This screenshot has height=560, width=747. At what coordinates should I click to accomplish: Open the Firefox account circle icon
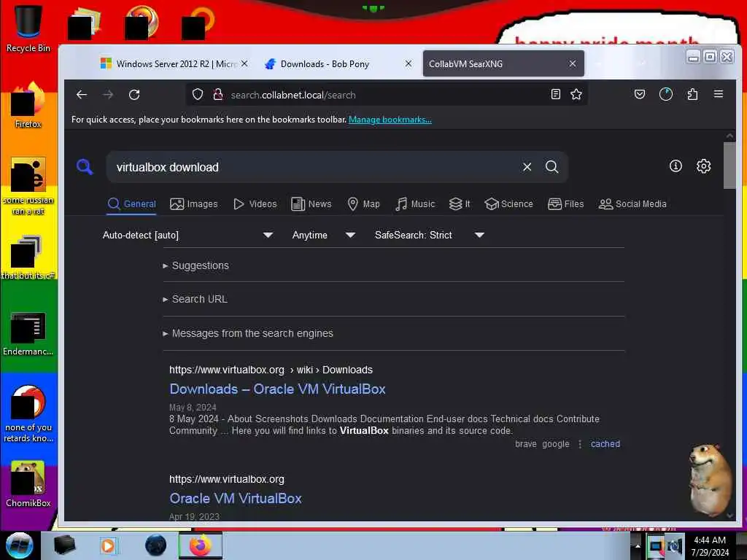click(x=666, y=94)
